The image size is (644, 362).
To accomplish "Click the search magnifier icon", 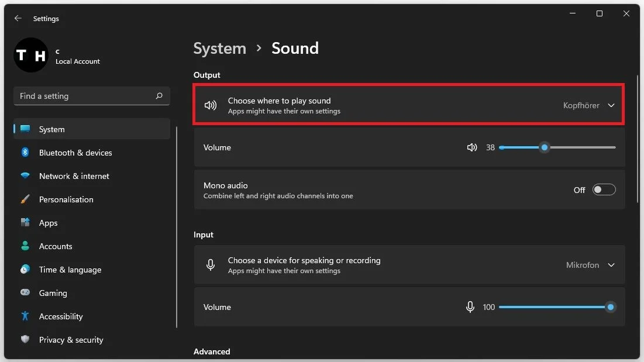I will point(159,96).
